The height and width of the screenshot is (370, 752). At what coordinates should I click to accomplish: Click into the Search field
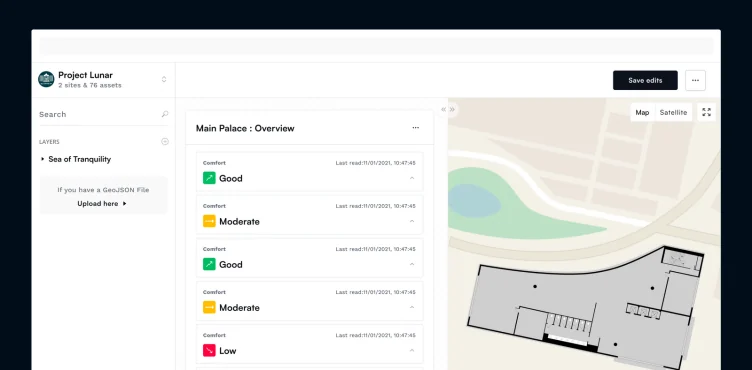[104, 114]
